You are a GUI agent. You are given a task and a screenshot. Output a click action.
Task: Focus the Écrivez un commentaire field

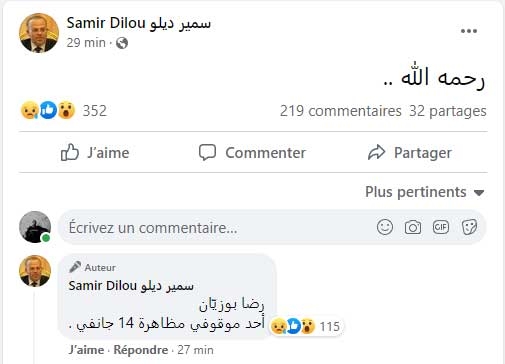pos(218,228)
